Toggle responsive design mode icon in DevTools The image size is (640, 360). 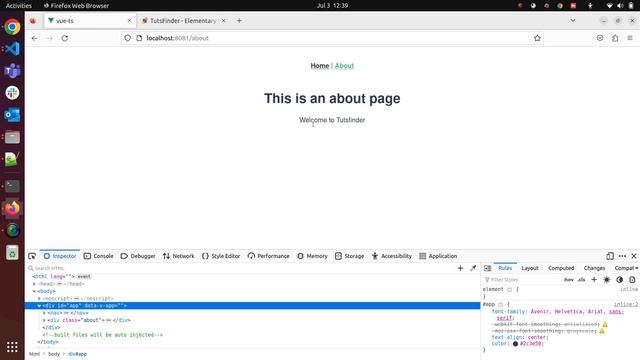[x=610, y=256]
